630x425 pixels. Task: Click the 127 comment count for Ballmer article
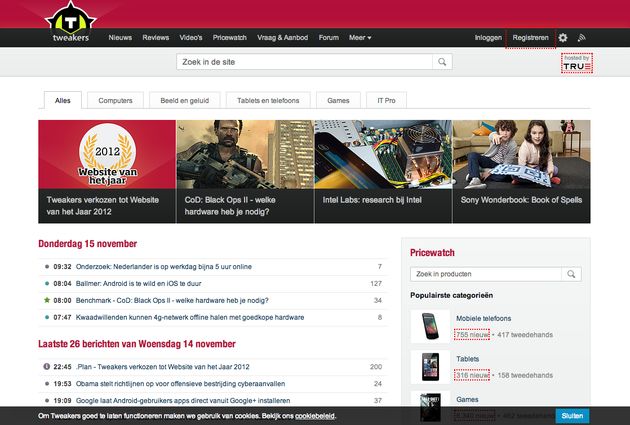tap(376, 284)
